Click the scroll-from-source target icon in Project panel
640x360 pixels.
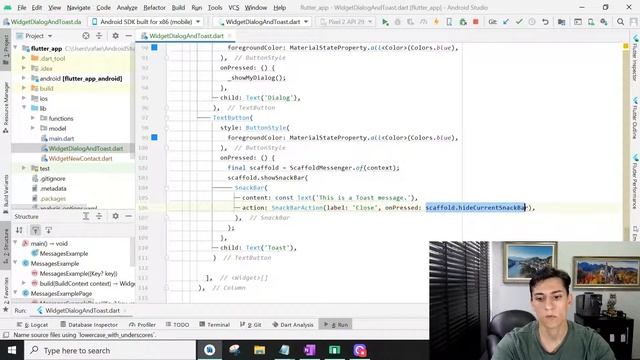tap(86, 36)
